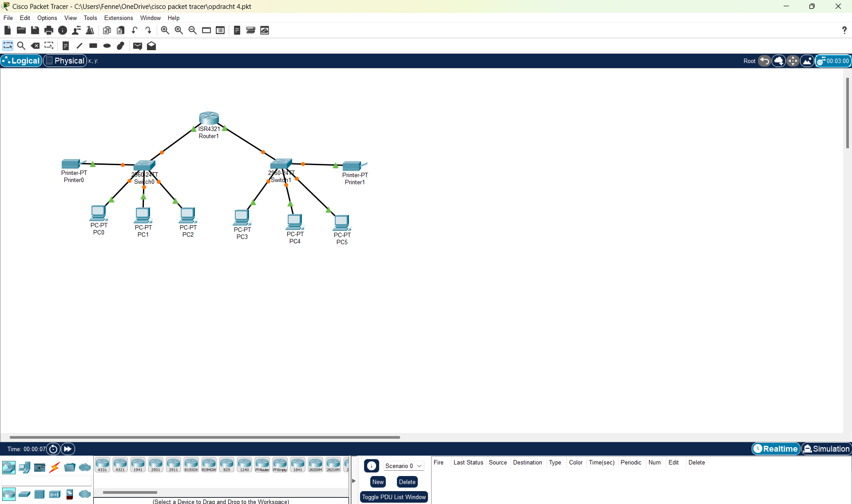Select the Delete tool in the toolbar
This screenshot has width=852, height=504.
tap(35, 46)
